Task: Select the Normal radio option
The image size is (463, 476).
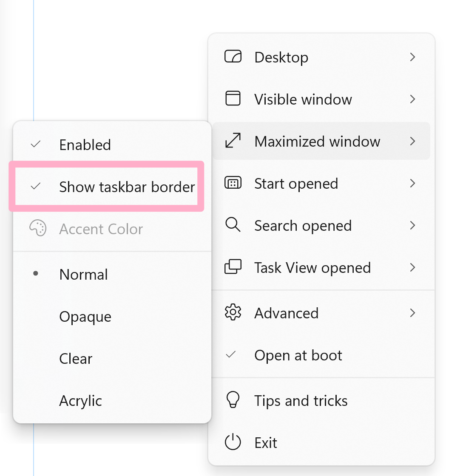Action: click(x=83, y=274)
